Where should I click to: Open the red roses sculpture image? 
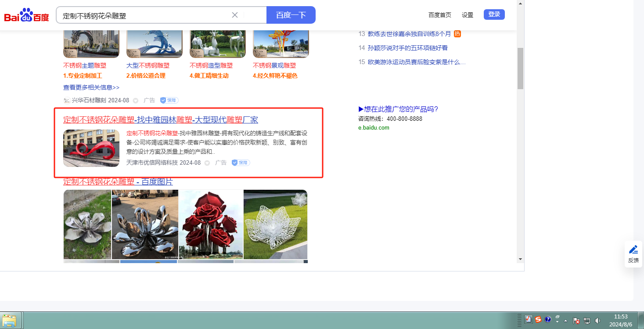click(x=211, y=224)
